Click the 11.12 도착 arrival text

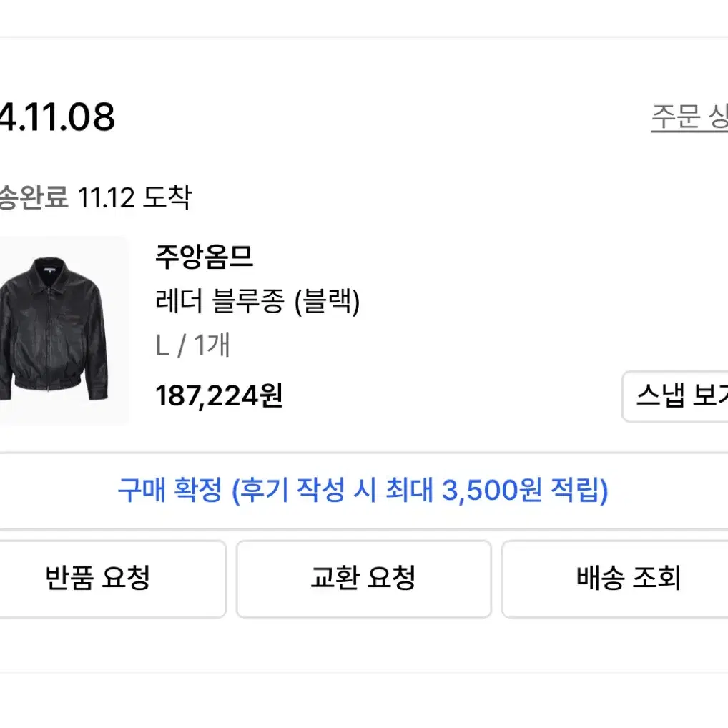point(134,197)
